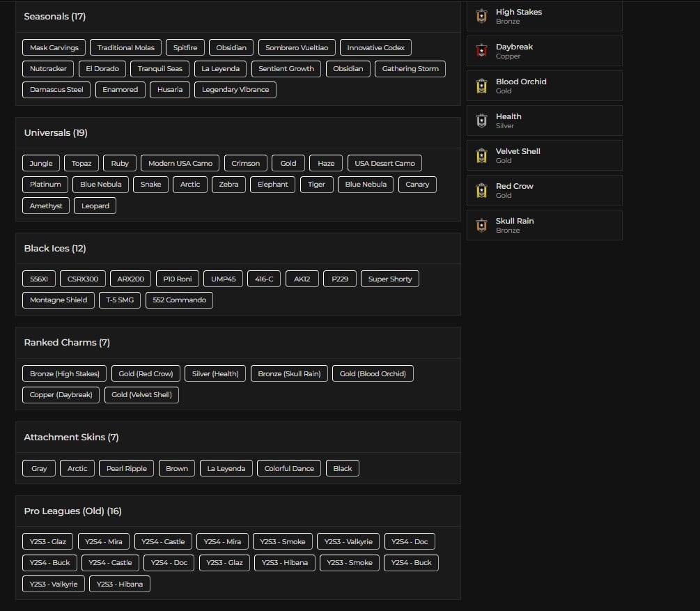This screenshot has width=700, height=611.
Task: Click the El Dorado tag
Action: [x=102, y=68]
